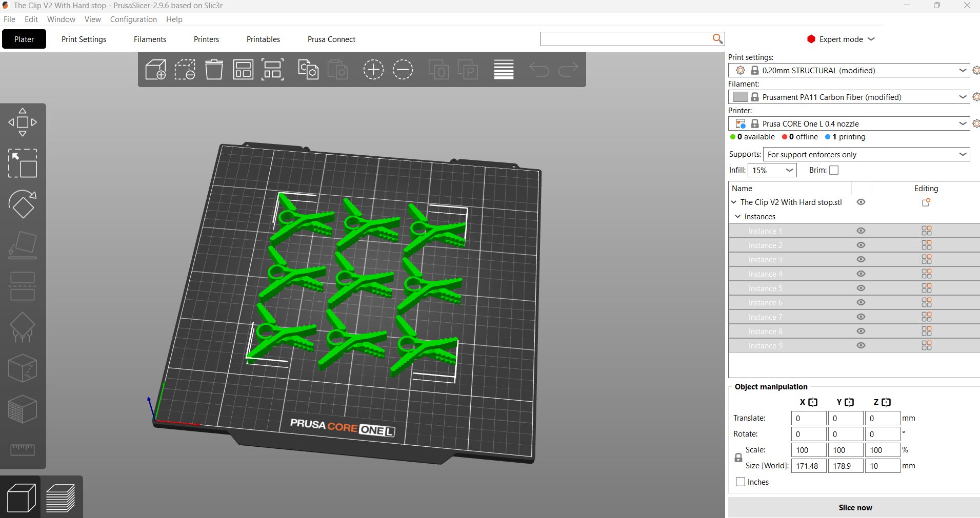
Task: Click the Arrange objects icon
Action: [x=243, y=69]
